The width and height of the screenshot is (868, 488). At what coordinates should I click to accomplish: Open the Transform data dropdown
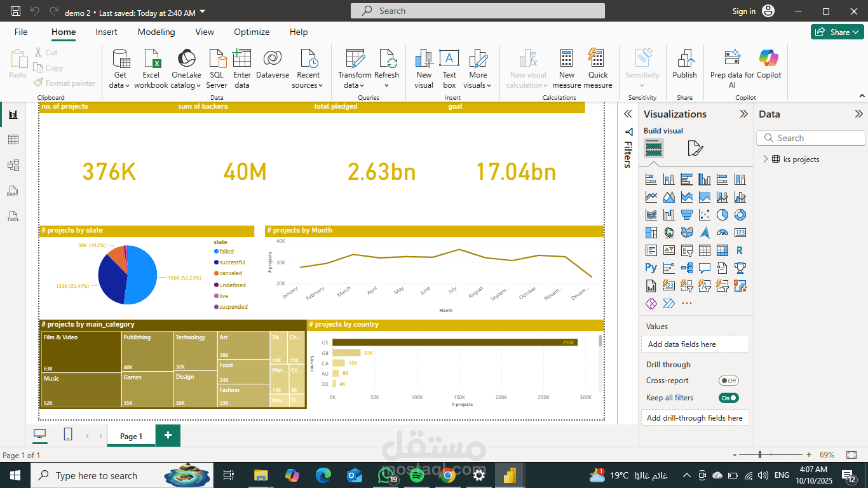tap(355, 69)
